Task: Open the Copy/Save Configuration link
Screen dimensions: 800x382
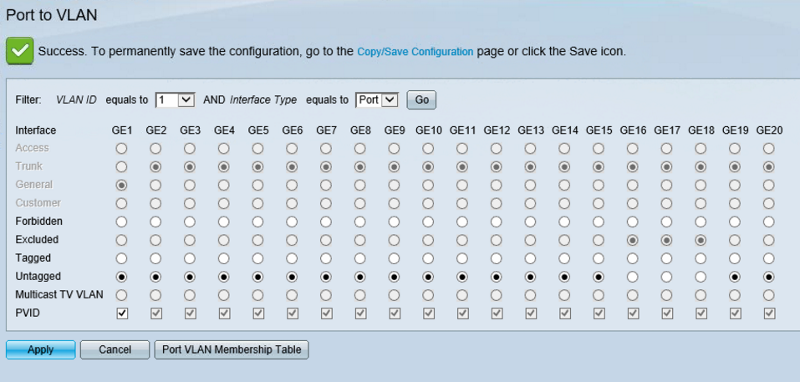Action: 415,52
